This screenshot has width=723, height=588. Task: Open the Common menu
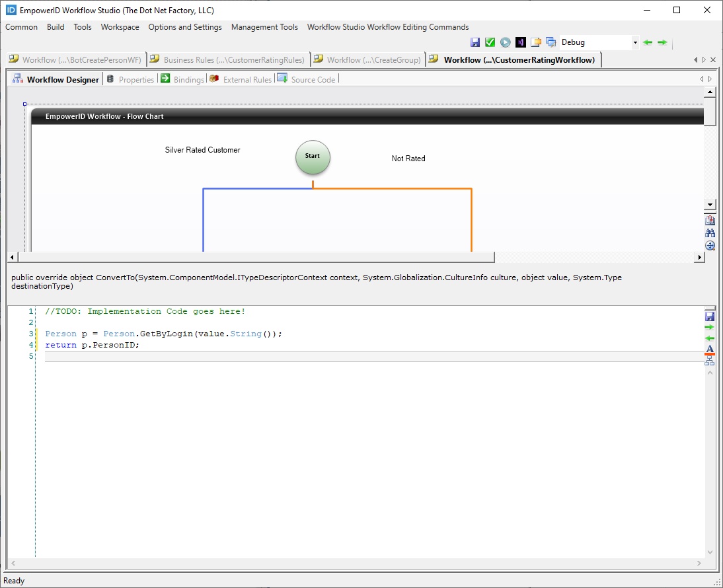(21, 27)
